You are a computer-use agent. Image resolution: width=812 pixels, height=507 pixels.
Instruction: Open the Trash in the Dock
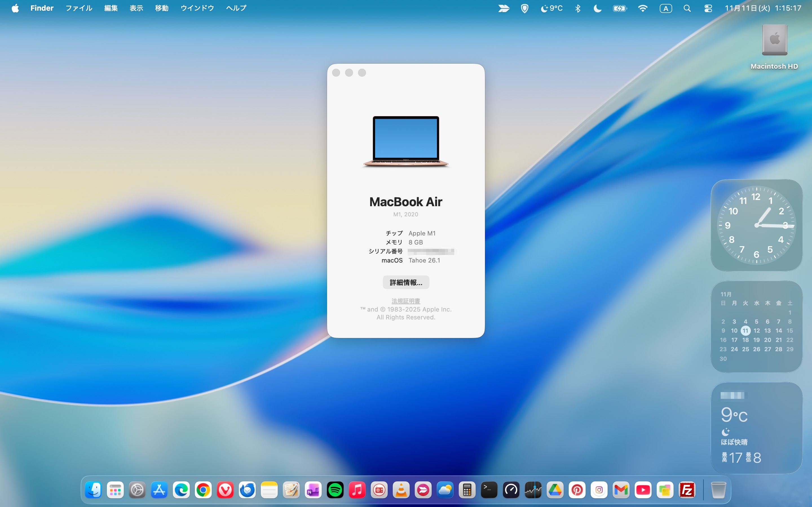[718, 490]
